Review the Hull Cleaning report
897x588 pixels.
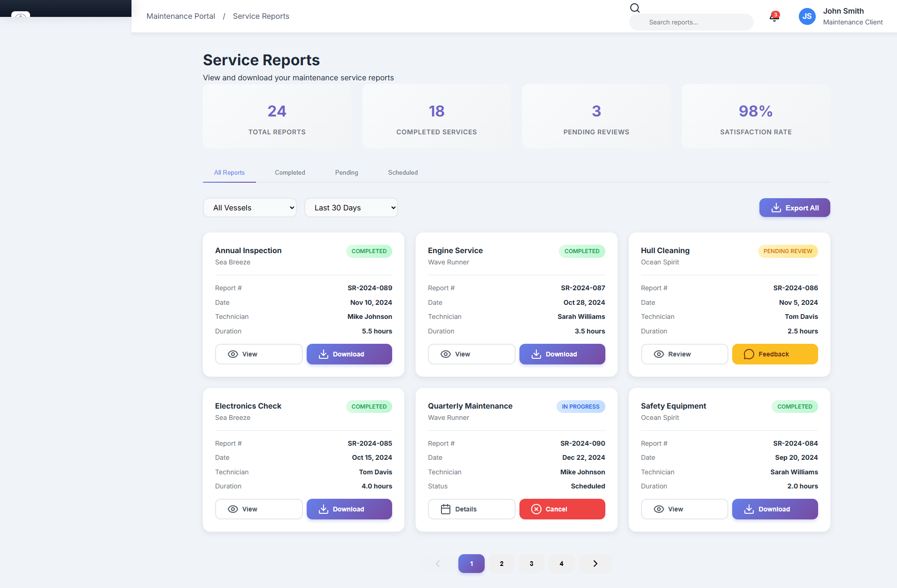coord(684,354)
